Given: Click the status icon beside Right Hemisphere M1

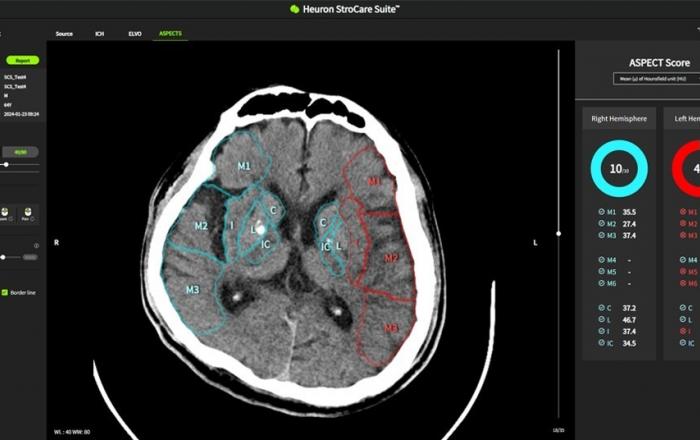Looking at the screenshot, I should tap(601, 212).
